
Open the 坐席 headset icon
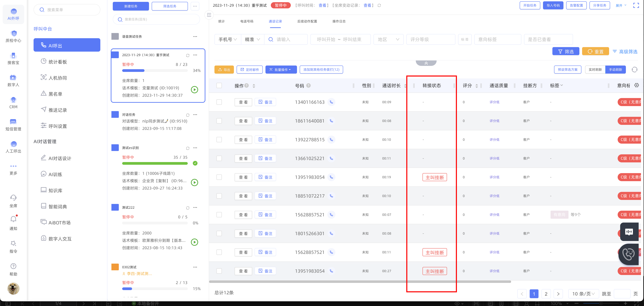pos(13,198)
